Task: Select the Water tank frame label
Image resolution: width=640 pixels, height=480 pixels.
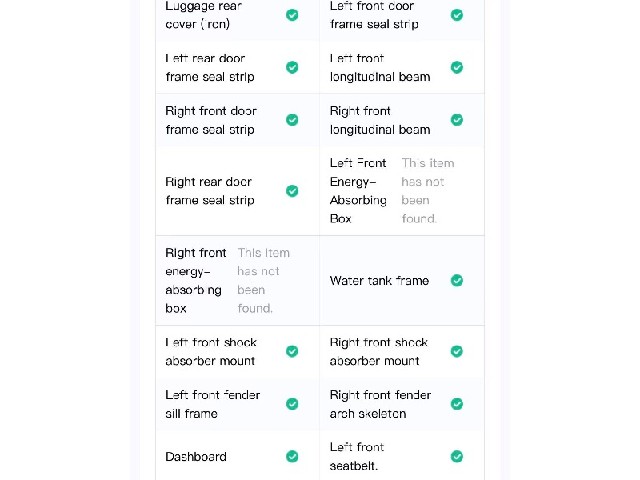Action: [x=379, y=280]
